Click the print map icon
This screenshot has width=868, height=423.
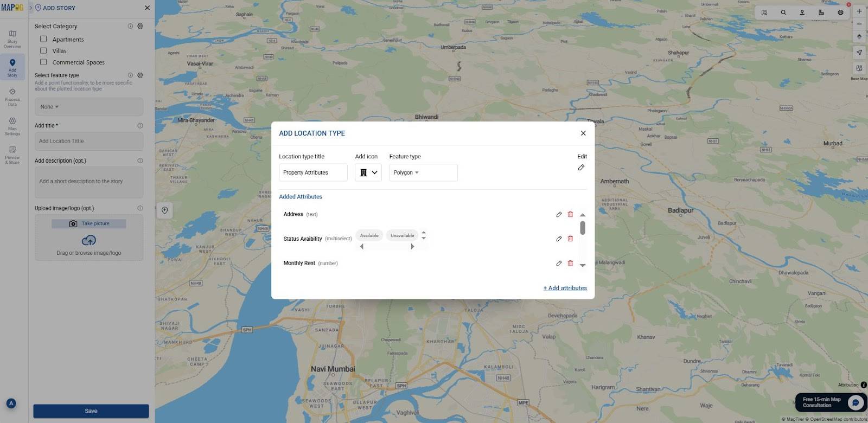pyautogui.click(x=840, y=12)
